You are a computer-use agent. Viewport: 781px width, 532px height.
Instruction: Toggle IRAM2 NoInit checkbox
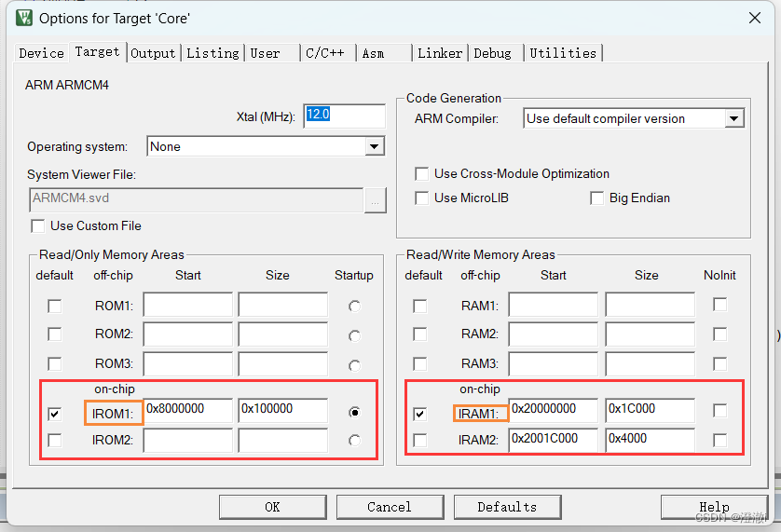click(x=719, y=441)
